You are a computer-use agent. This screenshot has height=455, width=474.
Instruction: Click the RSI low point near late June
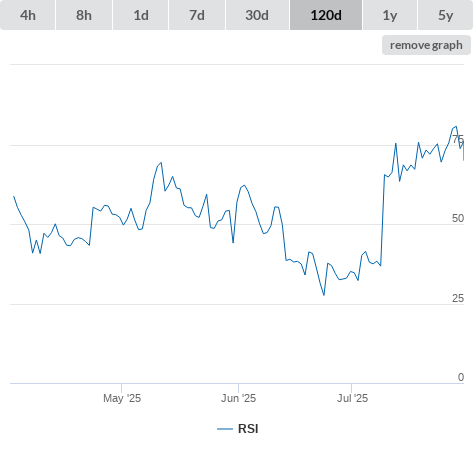(324, 295)
